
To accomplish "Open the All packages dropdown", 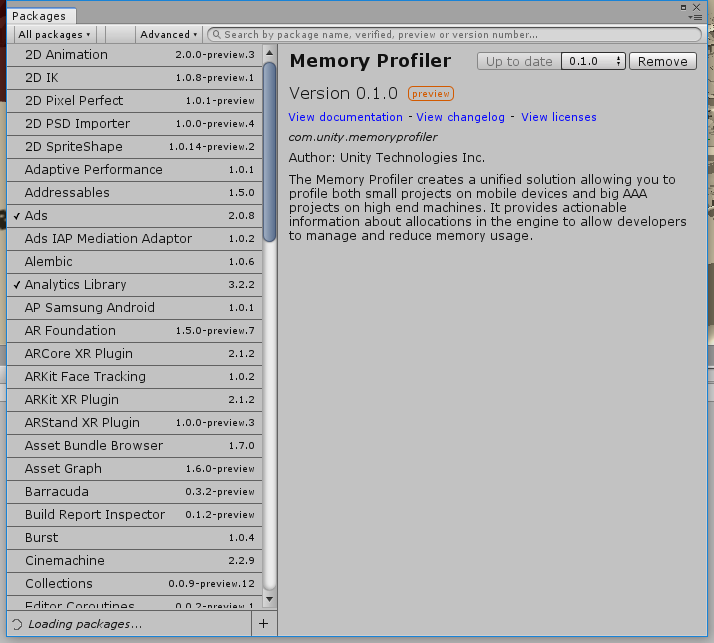I will pos(54,35).
